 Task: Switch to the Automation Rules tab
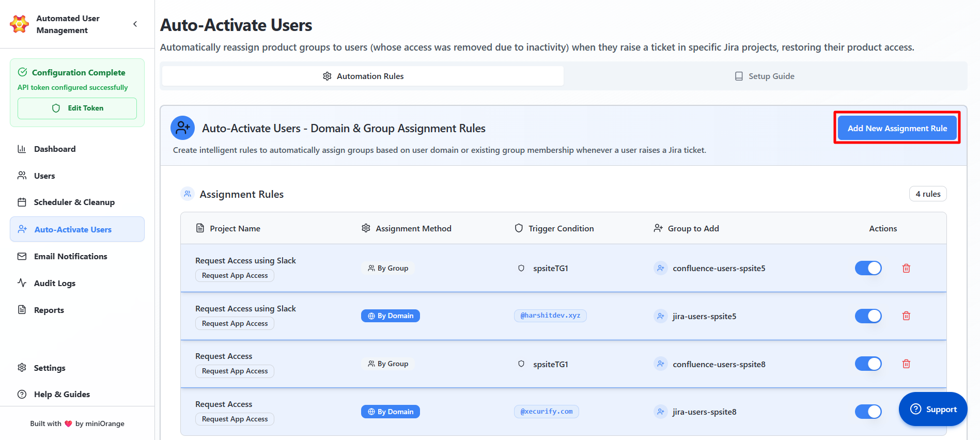pyautogui.click(x=363, y=76)
